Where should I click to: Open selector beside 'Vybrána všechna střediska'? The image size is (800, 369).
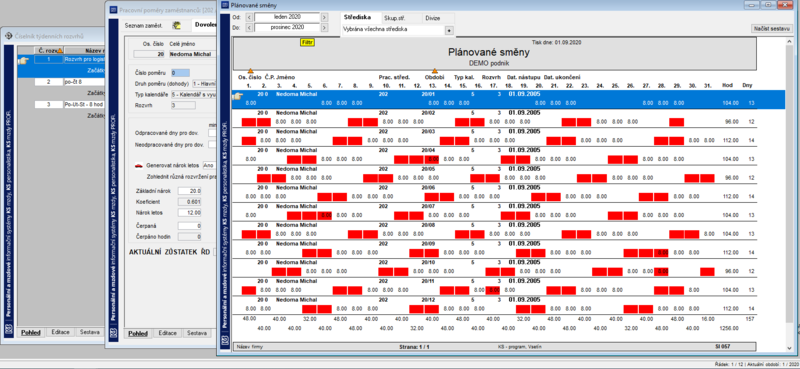(x=449, y=30)
